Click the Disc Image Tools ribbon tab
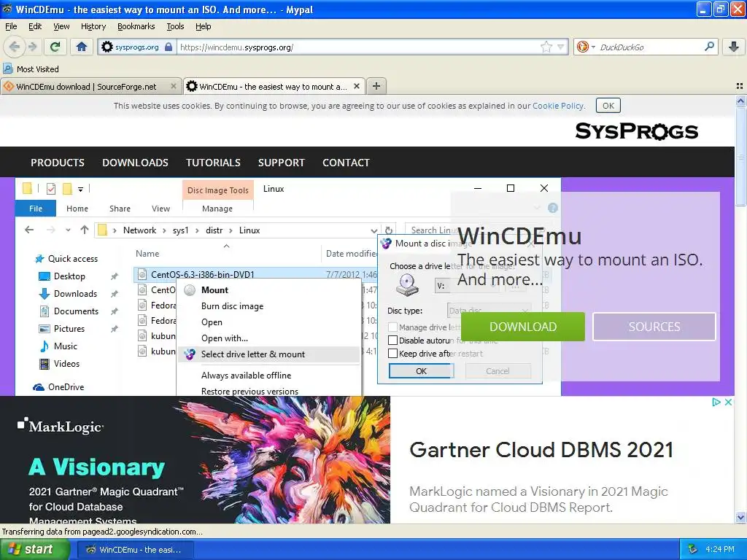The height and width of the screenshot is (560, 747). 217,190
